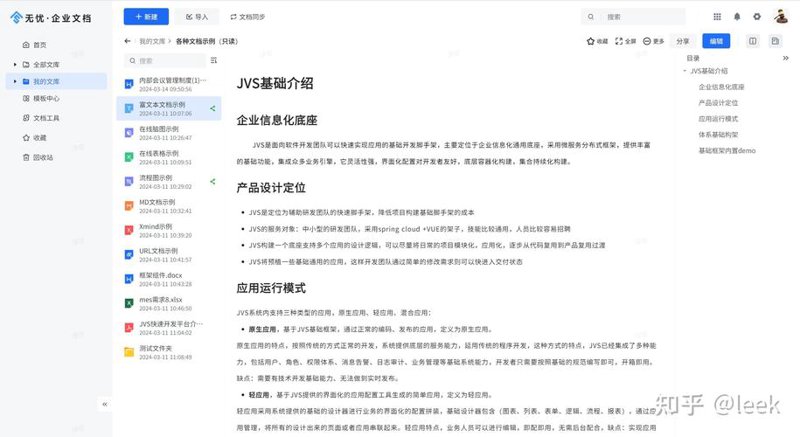The width and height of the screenshot is (800, 437).
Task: Open settings gear in the header
Action: (x=757, y=17)
